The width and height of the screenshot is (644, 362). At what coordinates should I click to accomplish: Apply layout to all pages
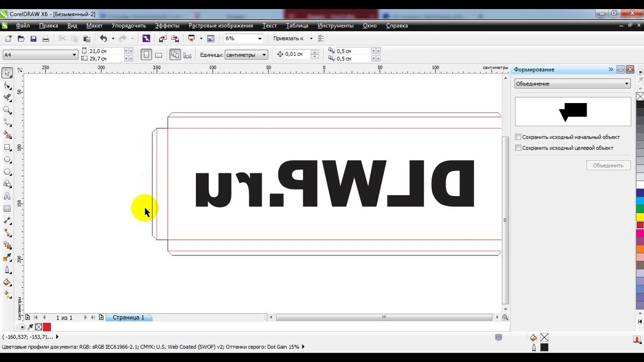pos(175,55)
